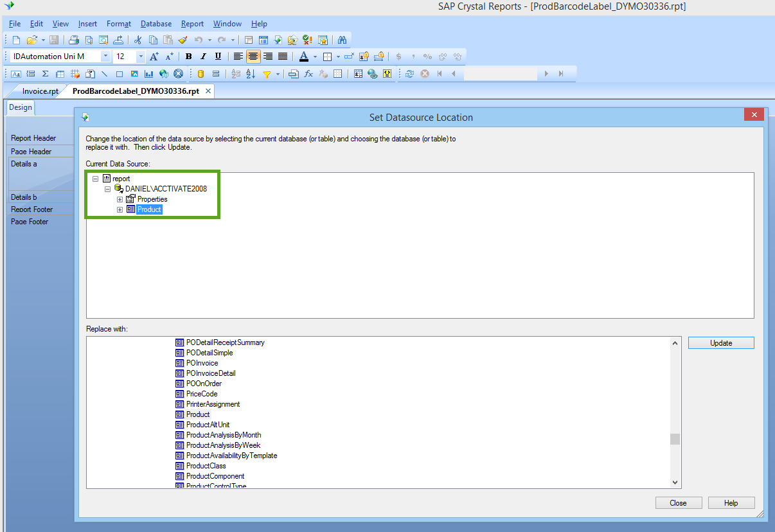
Task: Open the Database menu
Action: click(156, 24)
